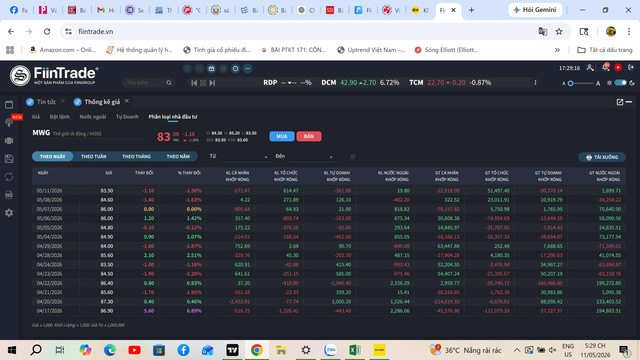Select the THEO THÁNG period option
This screenshot has height=360, width=640.
coord(136,156)
